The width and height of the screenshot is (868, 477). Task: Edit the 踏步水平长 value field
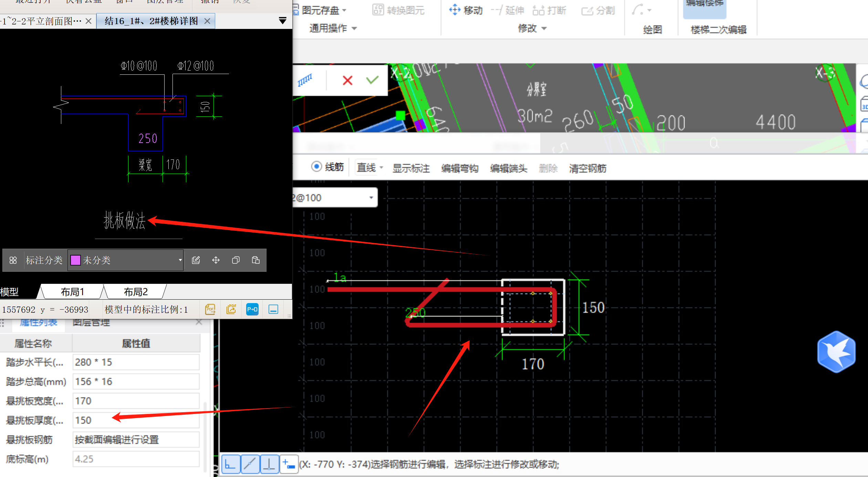coord(136,362)
